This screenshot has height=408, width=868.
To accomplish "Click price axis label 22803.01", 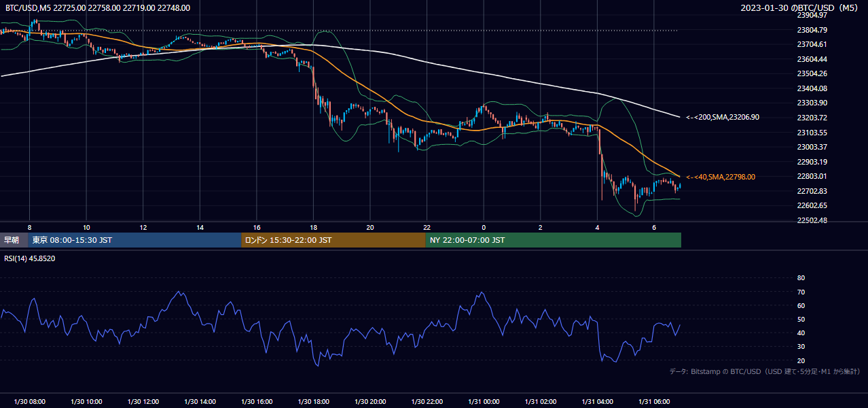I will point(812,176).
